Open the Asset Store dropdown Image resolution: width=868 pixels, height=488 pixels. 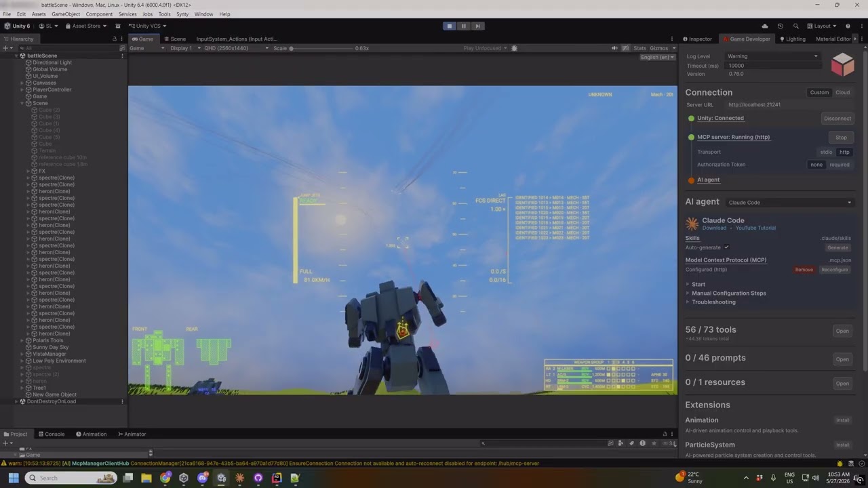(86, 26)
